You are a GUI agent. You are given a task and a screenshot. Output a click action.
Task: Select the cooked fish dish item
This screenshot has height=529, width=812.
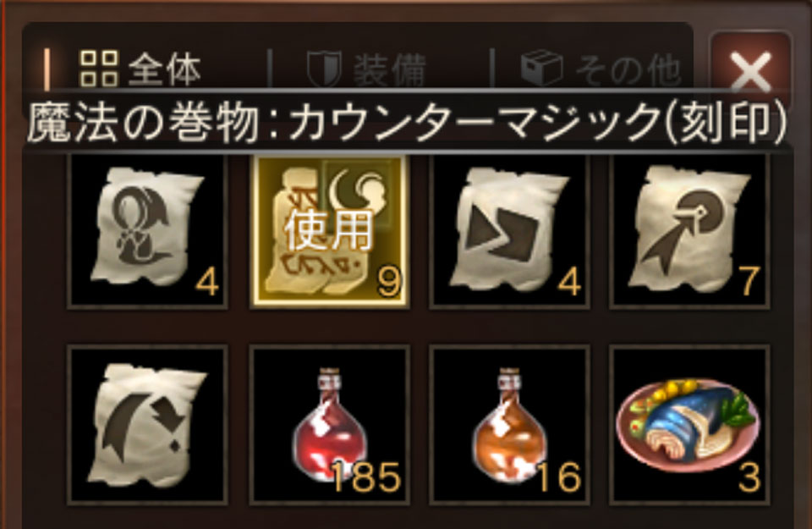[689, 425]
